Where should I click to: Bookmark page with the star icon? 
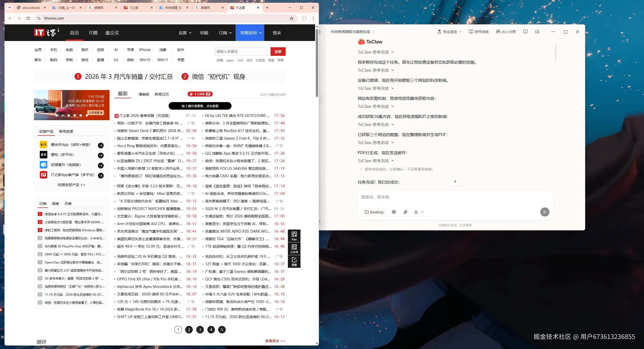click(292, 18)
